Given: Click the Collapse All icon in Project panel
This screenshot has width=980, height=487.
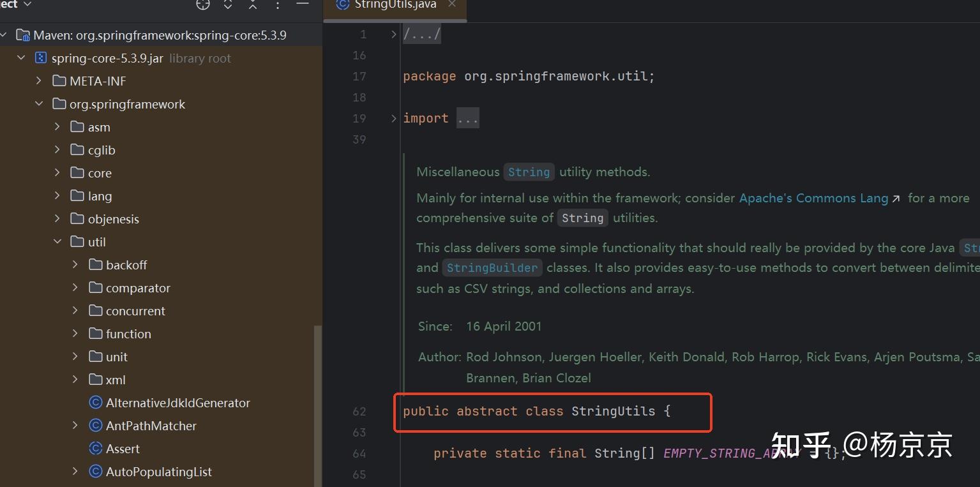Looking at the screenshot, I should pyautogui.click(x=253, y=4).
